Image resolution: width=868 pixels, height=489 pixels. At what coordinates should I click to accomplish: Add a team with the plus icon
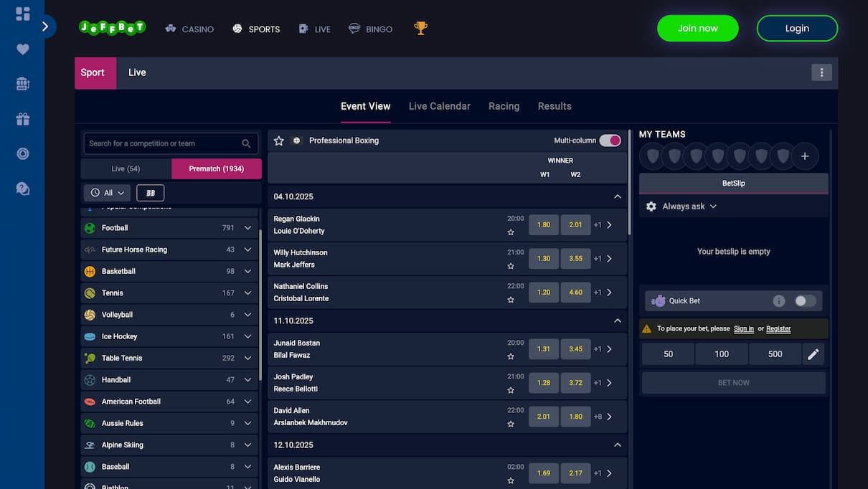(x=805, y=156)
